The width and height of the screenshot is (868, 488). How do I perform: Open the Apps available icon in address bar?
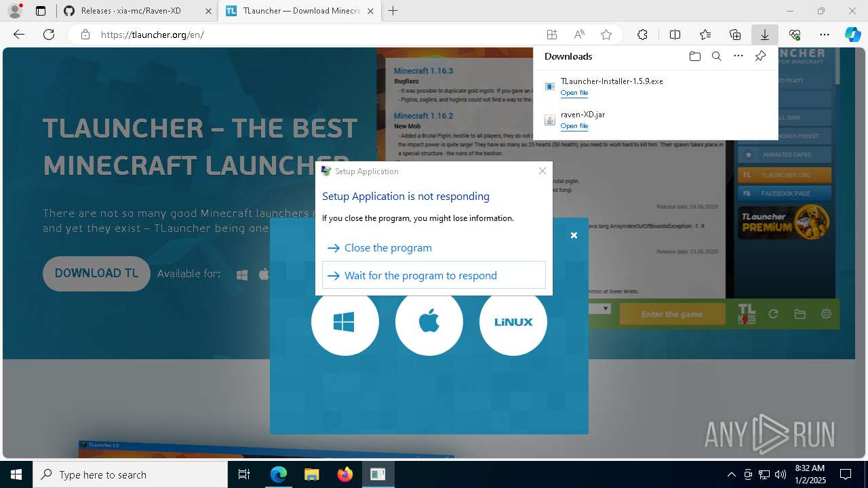tap(552, 35)
